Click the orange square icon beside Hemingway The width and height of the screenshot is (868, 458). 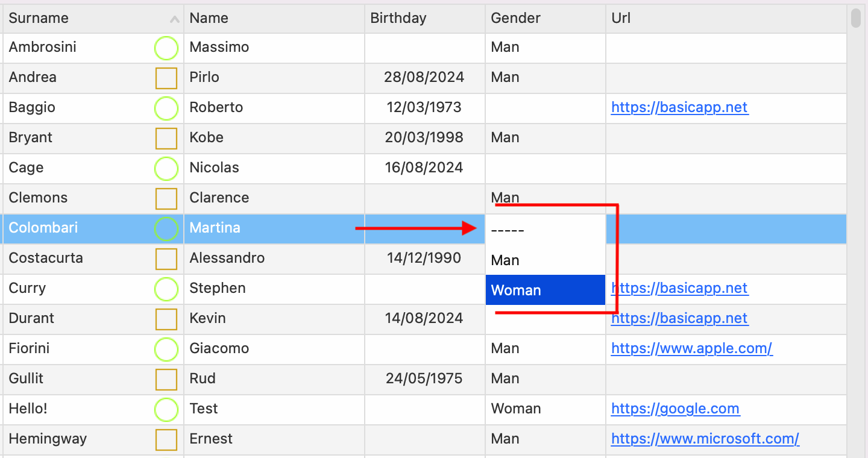(166, 440)
